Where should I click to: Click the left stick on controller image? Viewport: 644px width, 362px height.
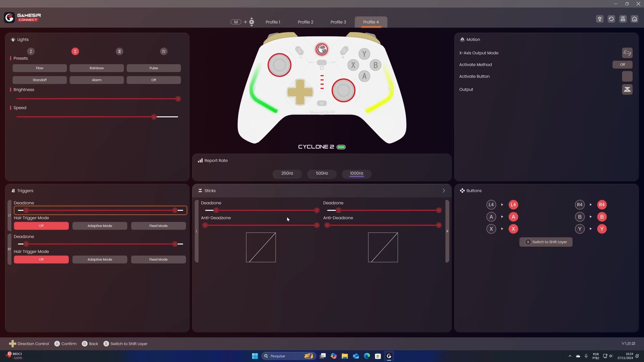click(x=279, y=65)
